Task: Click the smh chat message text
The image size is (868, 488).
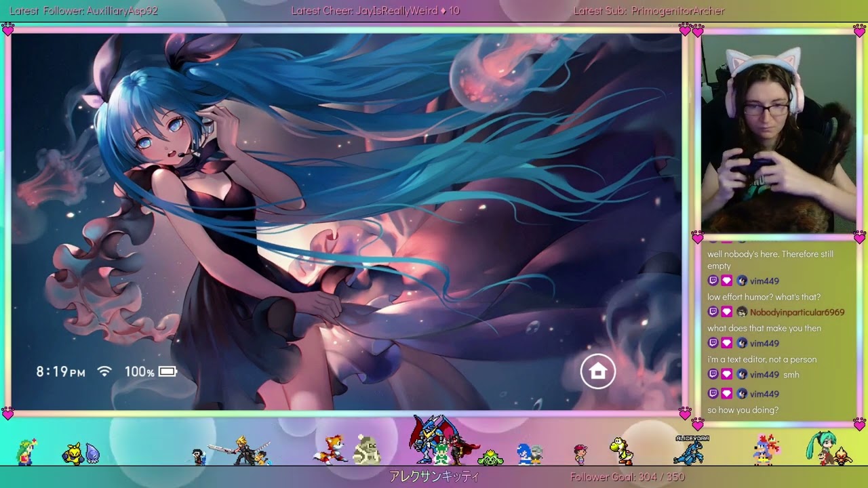Action: (x=791, y=375)
